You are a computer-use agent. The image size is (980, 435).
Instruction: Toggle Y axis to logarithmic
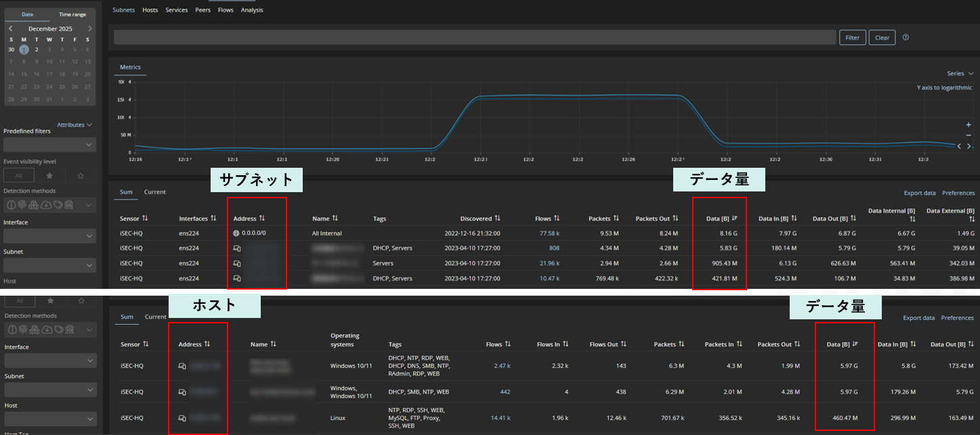click(x=944, y=88)
